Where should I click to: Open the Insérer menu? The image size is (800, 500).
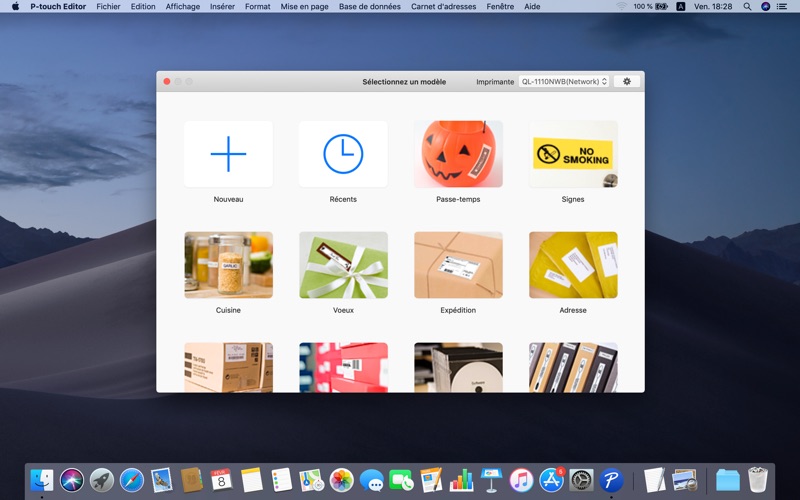tap(222, 7)
